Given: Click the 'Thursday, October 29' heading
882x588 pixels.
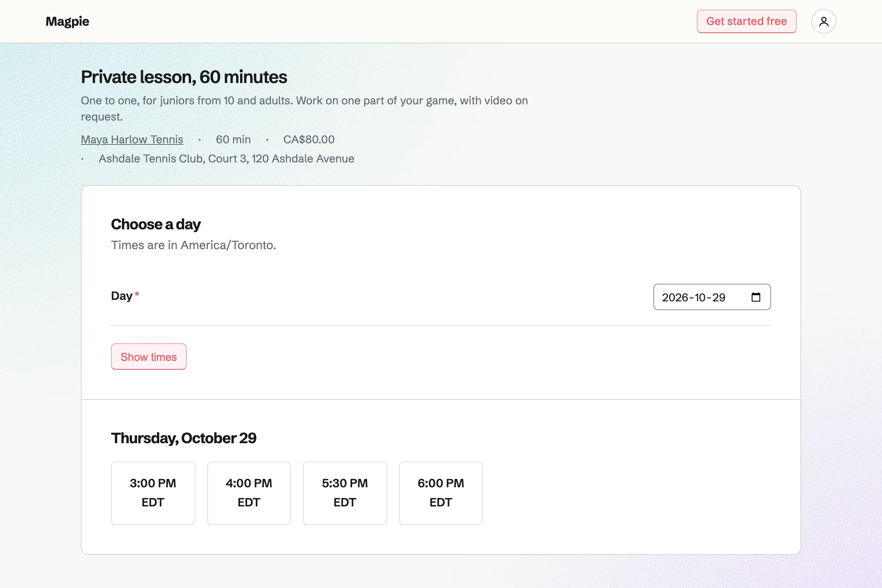Looking at the screenshot, I should 184,438.
